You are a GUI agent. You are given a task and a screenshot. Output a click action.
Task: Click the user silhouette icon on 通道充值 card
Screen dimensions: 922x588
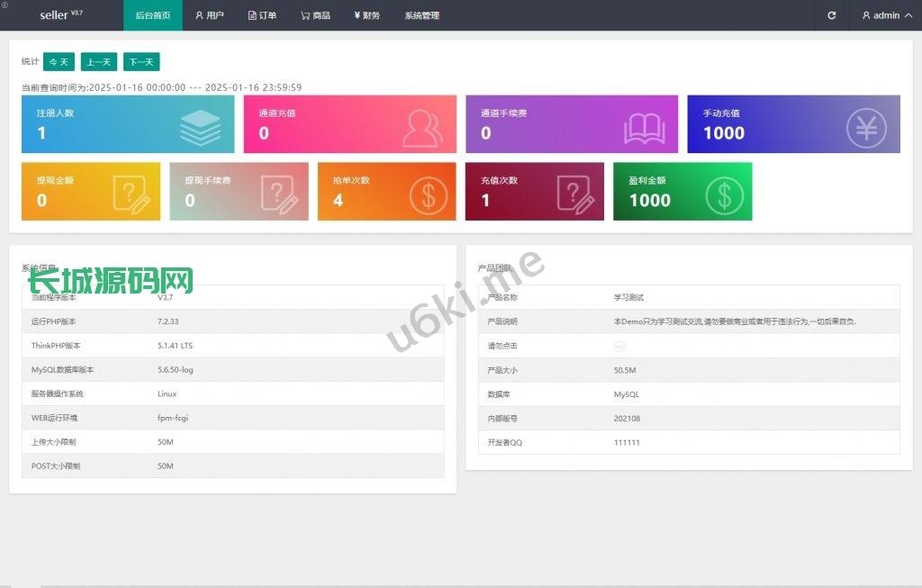[422, 127]
